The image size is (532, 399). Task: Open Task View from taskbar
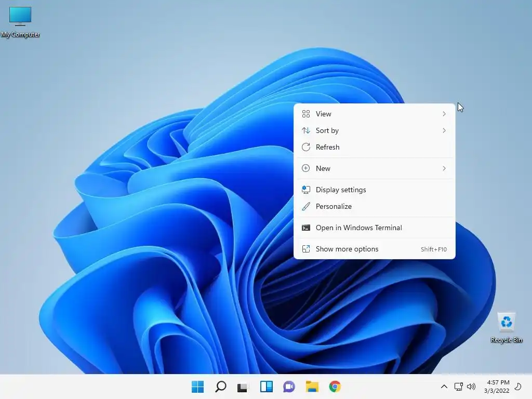tap(243, 387)
